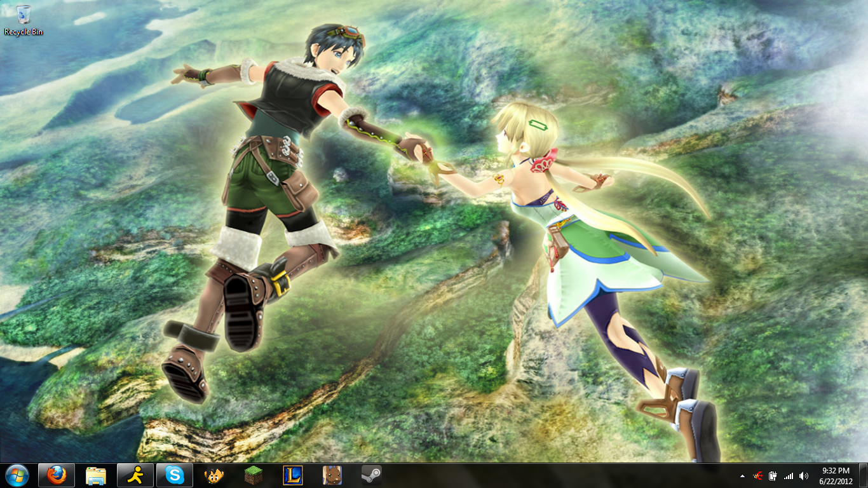
Task: Click the Windows Start button
Action: (17, 475)
